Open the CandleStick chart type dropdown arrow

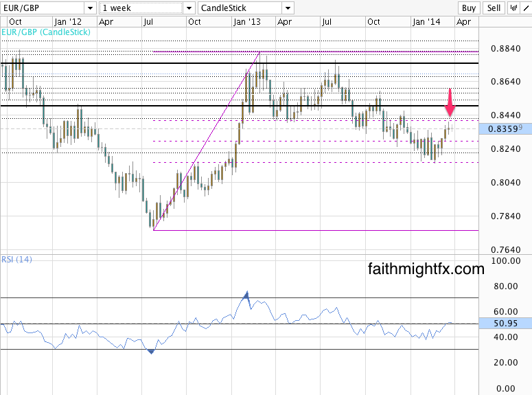(288, 8)
